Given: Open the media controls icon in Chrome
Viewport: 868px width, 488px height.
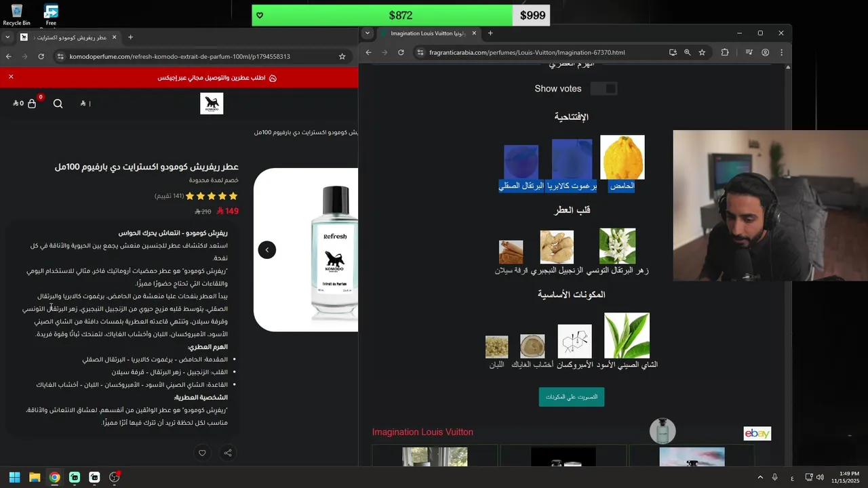Looking at the screenshot, I should pos(749,52).
